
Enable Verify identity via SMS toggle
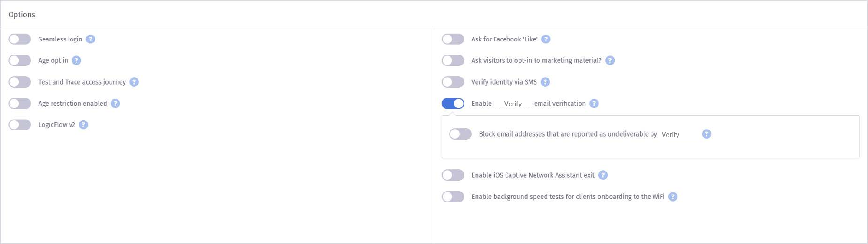point(453,82)
